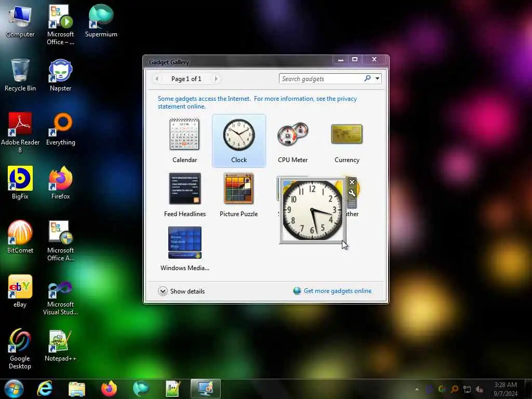The width and height of the screenshot is (532, 399).
Task: Open Recycle Bin on desktop
Action: (x=20, y=75)
